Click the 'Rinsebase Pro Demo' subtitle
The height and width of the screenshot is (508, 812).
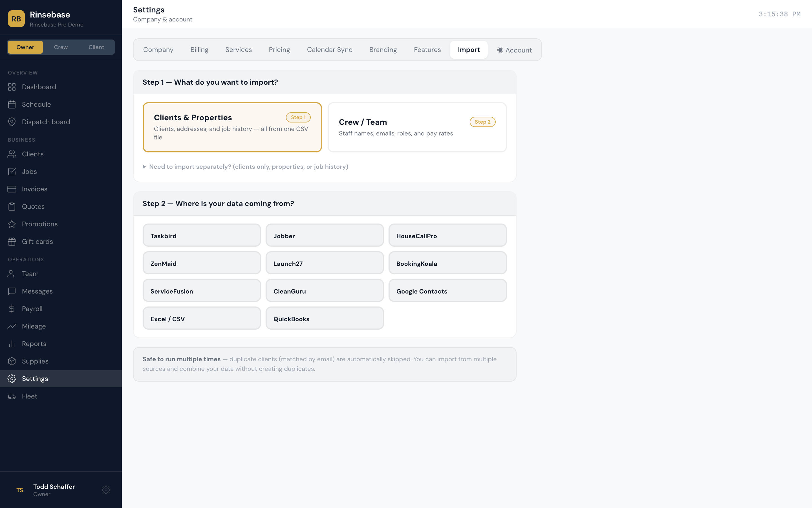(x=56, y=25)
